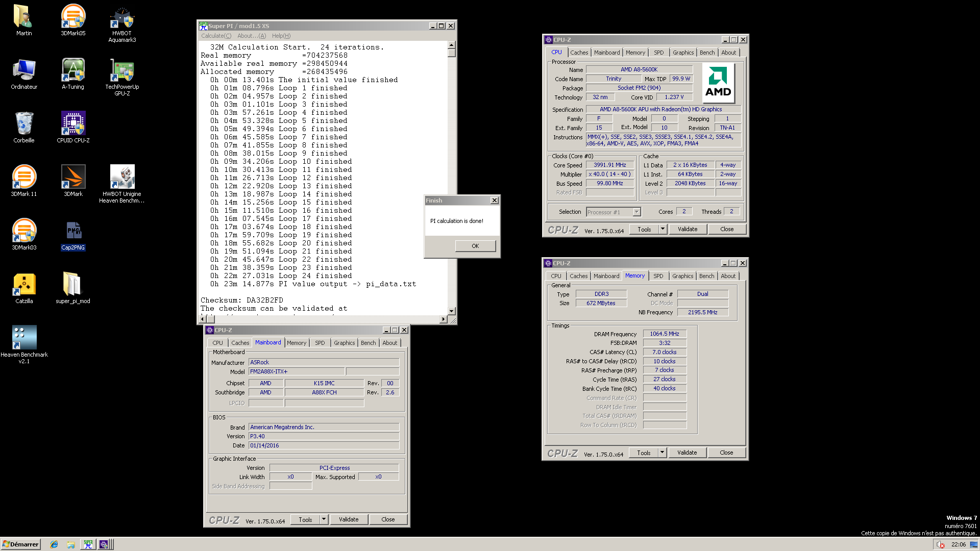Open Memory tab in Mainboard CPU-Z window
The image size is (980, 551).
point(297,343)
